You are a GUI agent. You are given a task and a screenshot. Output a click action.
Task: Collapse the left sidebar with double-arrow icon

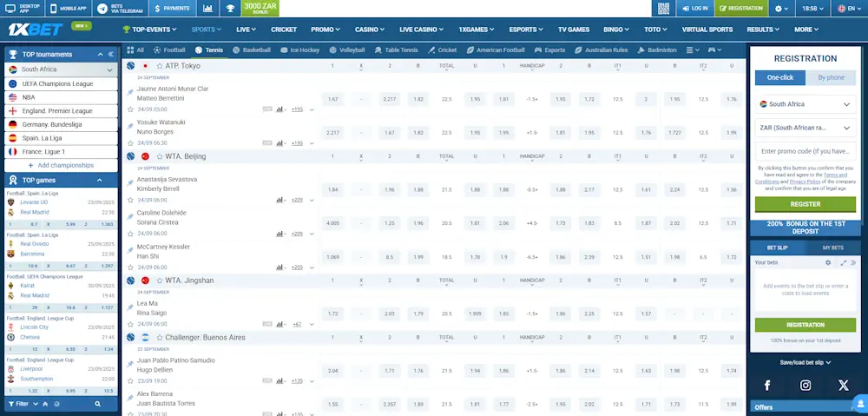click(x=111, y=54)
